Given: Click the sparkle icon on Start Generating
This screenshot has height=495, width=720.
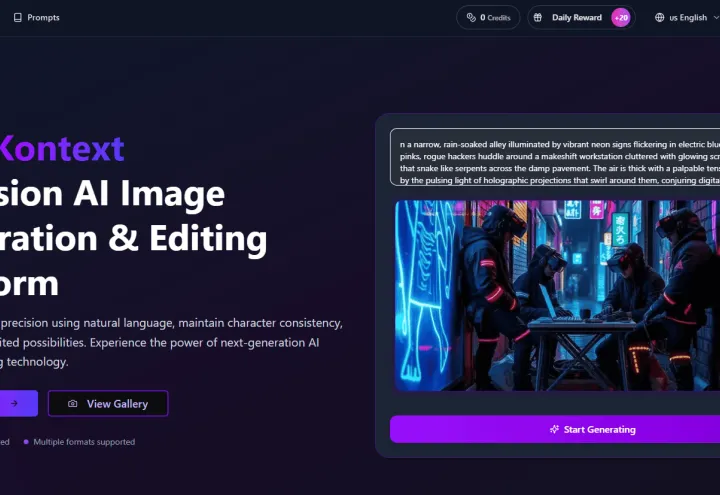Looking at the screenshot, I should [554, 429].
